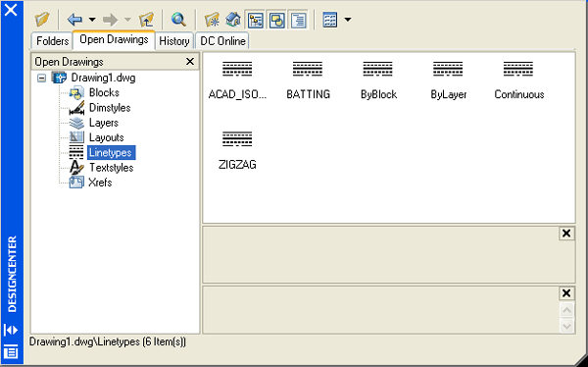Screen dimensions: 588x367
Task: Select the ZIGZAG linetype icon
Action: click(237, 139)
